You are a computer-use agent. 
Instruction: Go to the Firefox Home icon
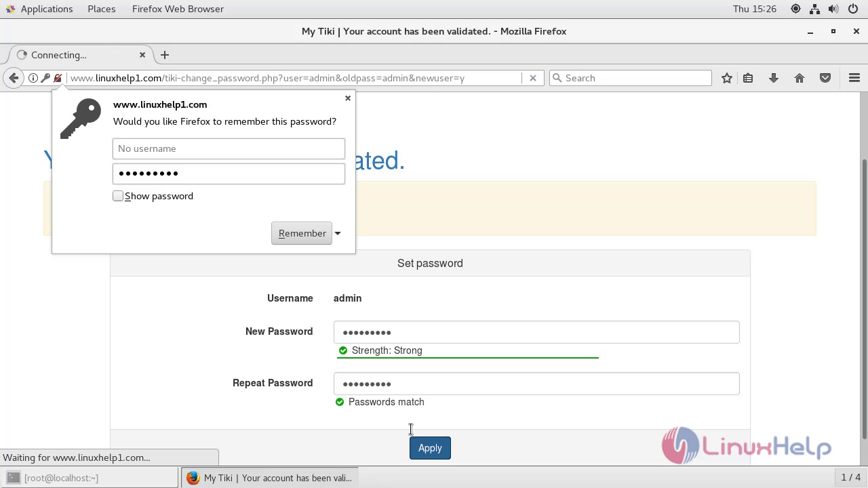(800, 78)
